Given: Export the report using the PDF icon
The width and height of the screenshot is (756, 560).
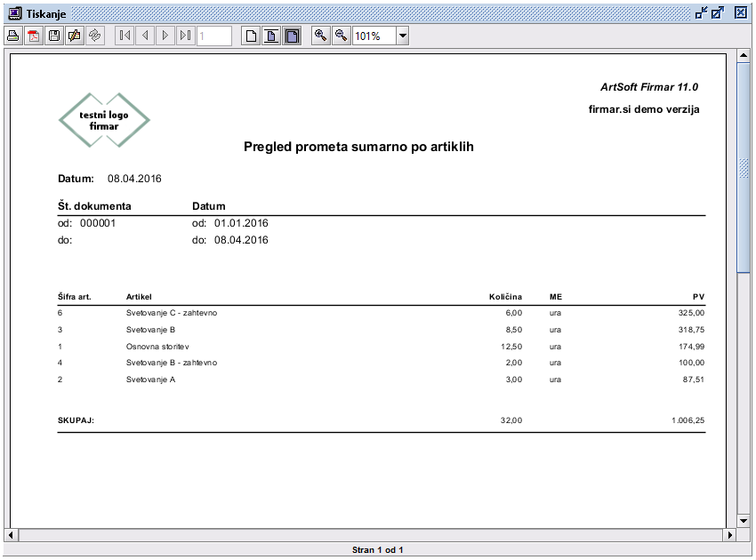Looking at the screenshot, I should click(34, 36).
